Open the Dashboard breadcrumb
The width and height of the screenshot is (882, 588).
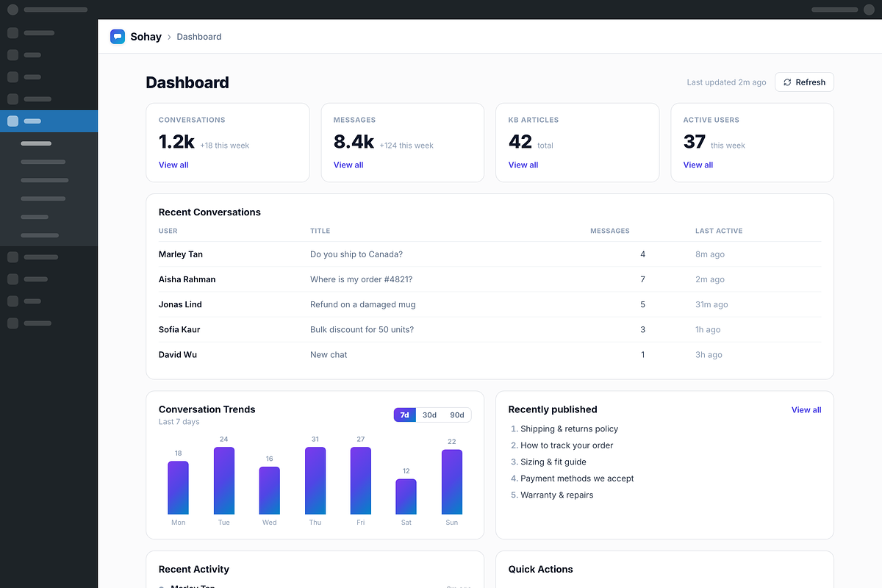(x=199, y=37)
